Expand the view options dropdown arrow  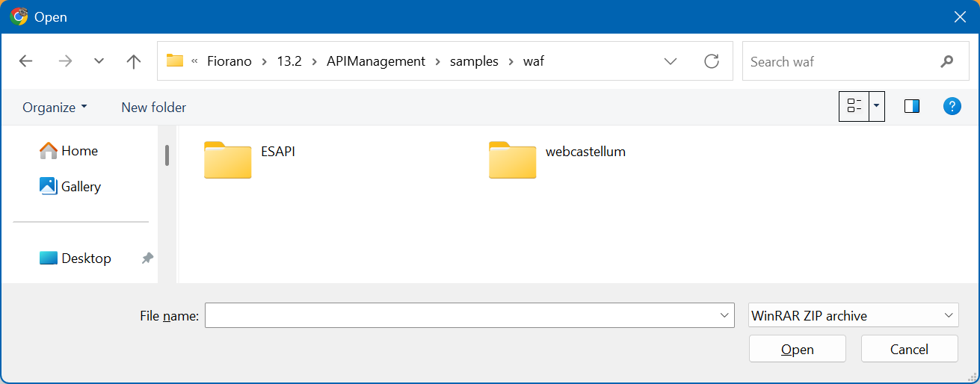pyautogui.click(x=877, y=106)
